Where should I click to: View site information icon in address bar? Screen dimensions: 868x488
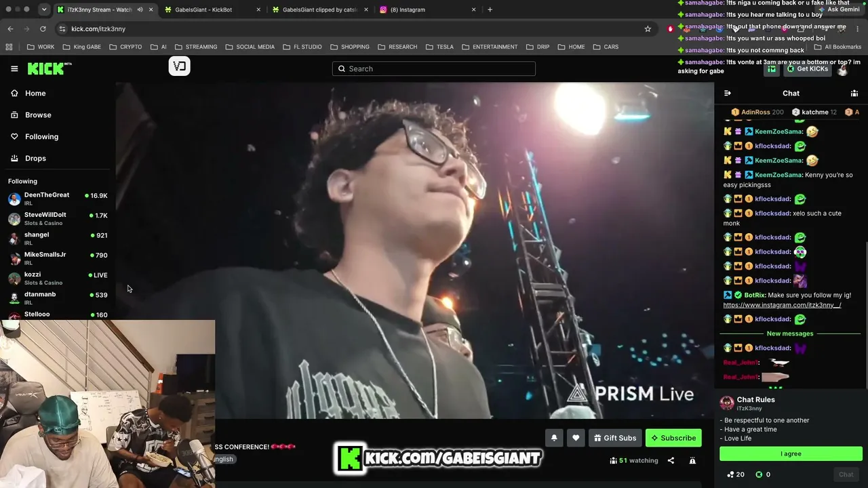coord(62,28)
